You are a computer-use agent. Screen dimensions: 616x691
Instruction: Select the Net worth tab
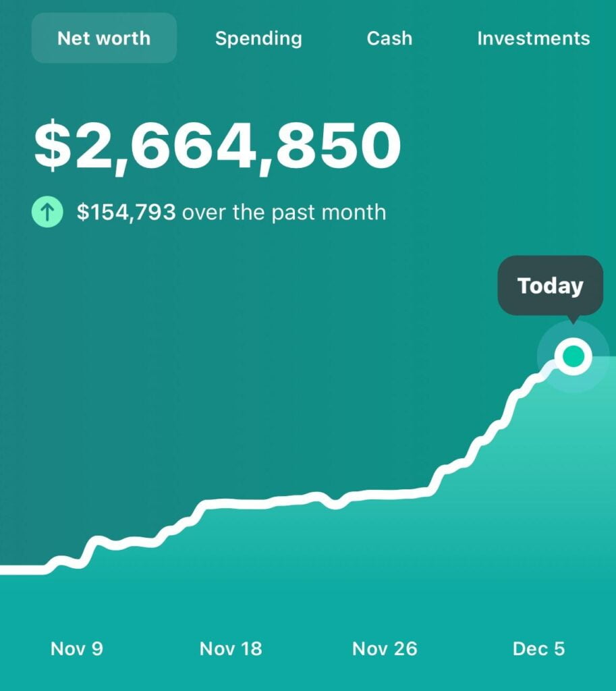104,38
